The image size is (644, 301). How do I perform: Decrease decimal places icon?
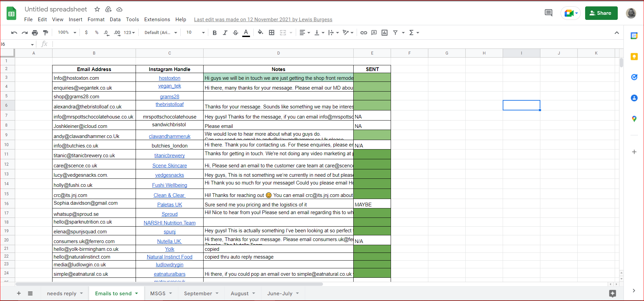(106, 33)
